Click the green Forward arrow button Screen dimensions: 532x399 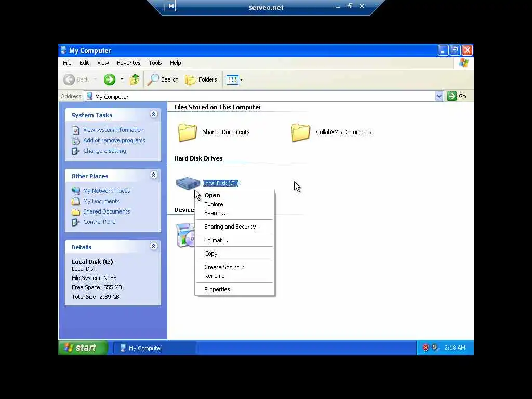109,79
